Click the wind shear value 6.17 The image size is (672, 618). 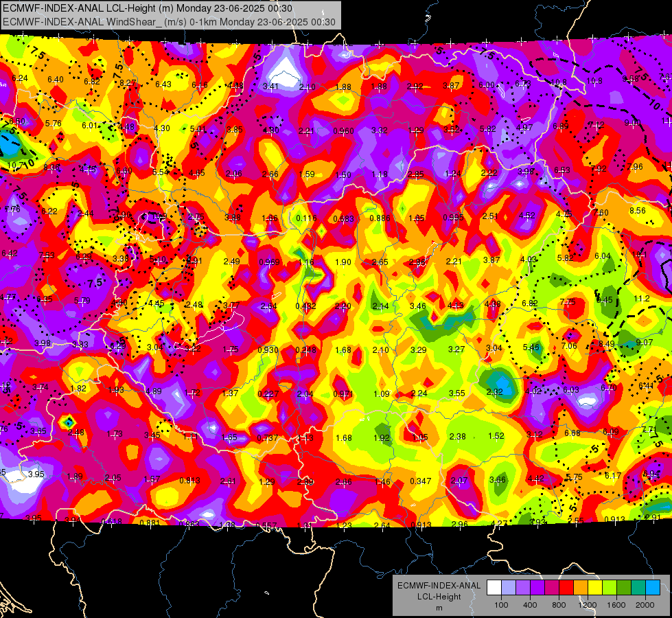coord(613,475)
